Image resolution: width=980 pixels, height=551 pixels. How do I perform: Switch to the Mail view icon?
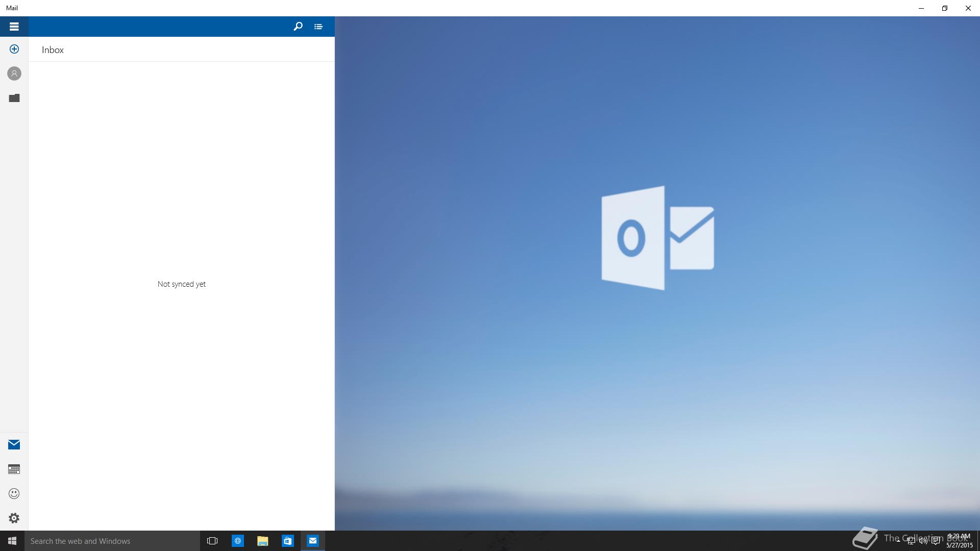[14, 444]
